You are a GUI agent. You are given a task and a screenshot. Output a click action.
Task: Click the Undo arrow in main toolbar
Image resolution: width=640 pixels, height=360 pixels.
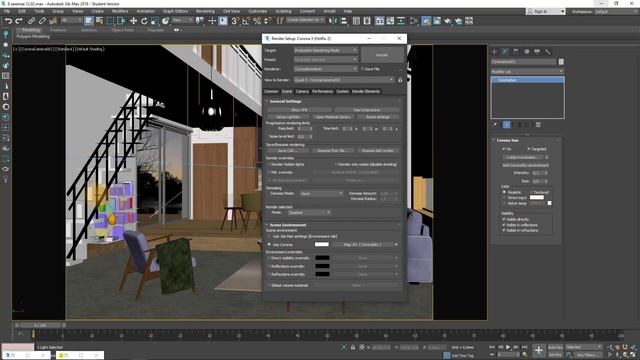(8, 21)
